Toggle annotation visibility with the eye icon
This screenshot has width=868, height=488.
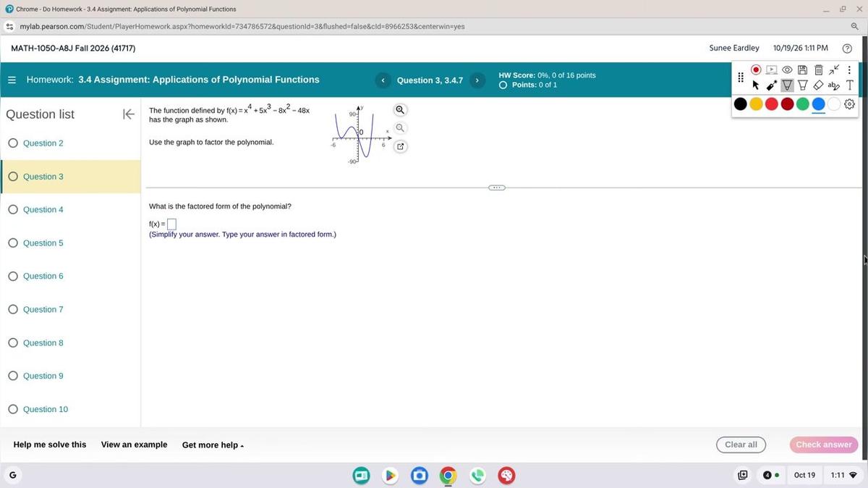(788, 70)
